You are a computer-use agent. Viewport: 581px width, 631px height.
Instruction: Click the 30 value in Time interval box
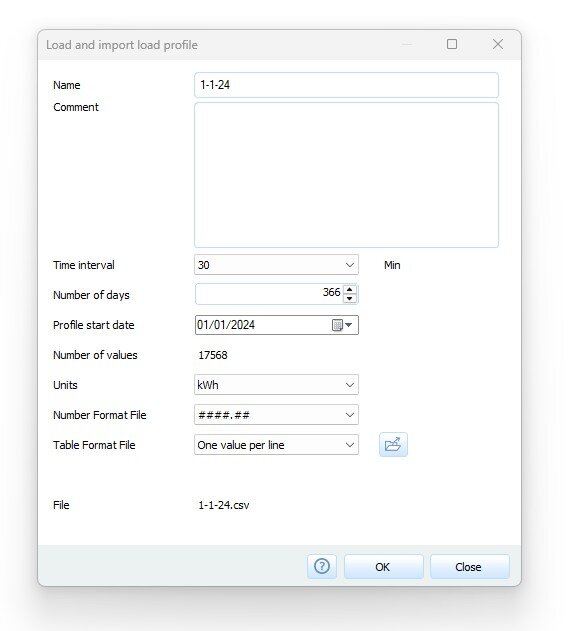coord(204,265)
